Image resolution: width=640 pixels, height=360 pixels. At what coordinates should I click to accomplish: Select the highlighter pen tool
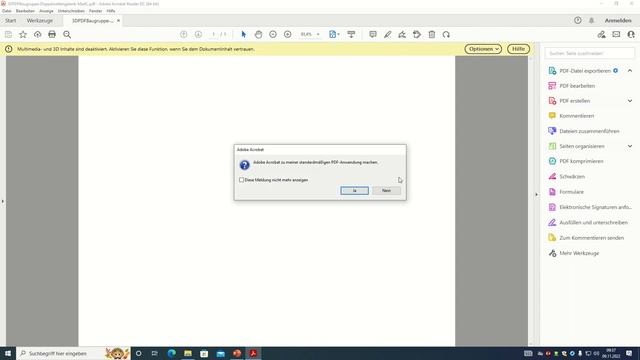387,35
